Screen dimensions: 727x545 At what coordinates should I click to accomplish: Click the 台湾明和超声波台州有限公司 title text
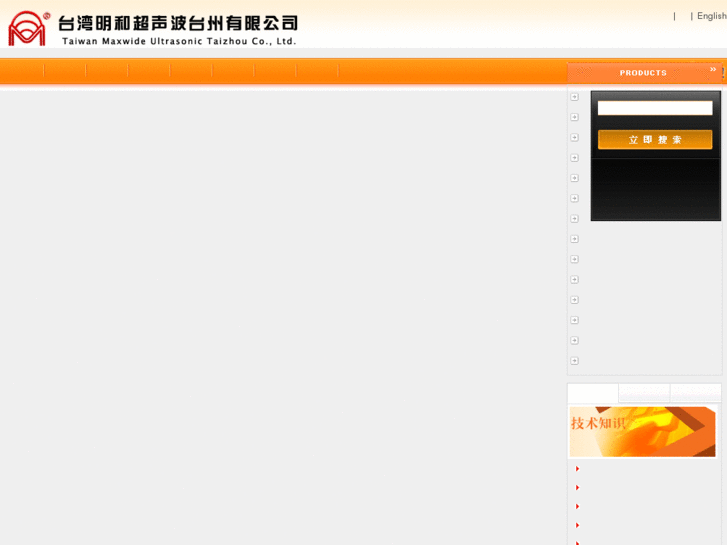click(x=178, y=23)
